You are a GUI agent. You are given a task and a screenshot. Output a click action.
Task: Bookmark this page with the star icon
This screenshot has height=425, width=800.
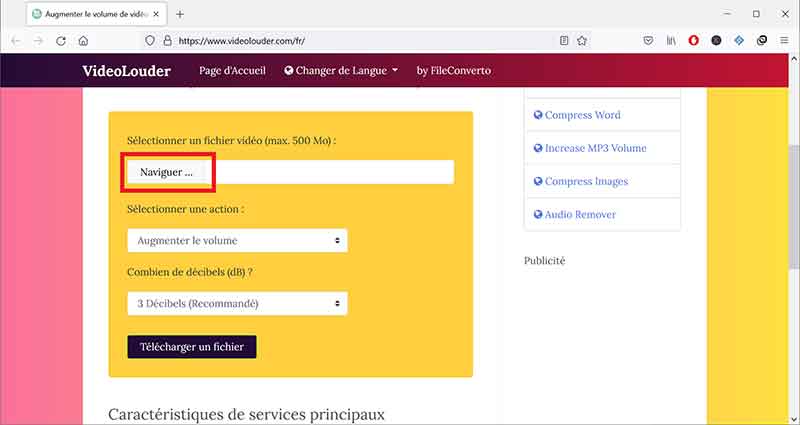[x=582, y=41]
